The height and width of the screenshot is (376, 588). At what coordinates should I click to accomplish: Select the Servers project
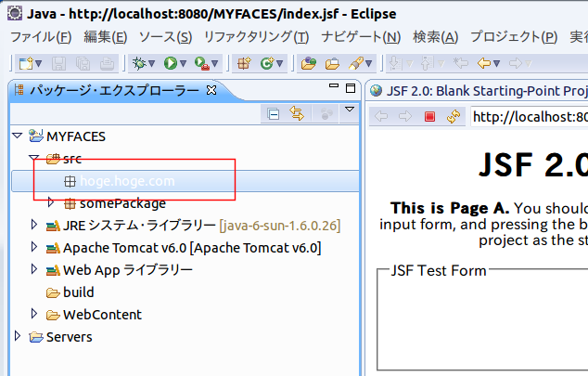click(x=69, y=337)
